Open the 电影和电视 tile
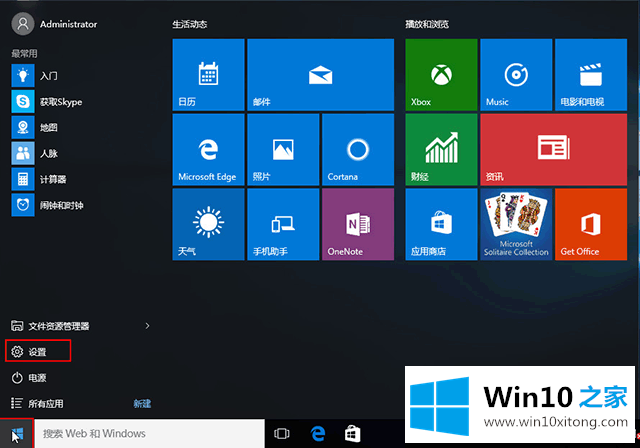Image resolution: width=640 pixels, height=448 pixels. (591, 75)
